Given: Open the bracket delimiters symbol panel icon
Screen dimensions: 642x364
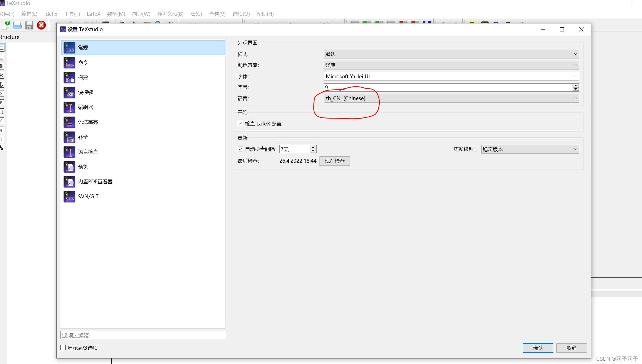Looking at the screenshot, I should coord(2,84).
